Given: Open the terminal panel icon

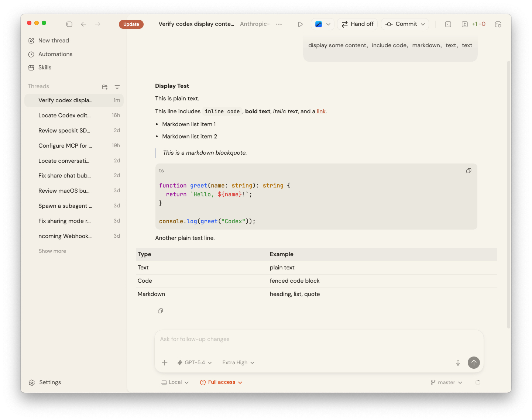Looking at the screenshot, I should coord(448,24).
